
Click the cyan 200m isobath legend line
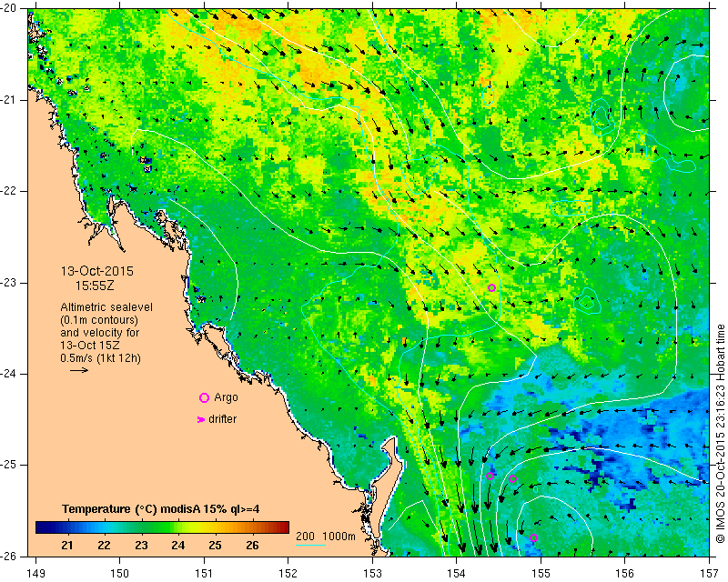pos(310,545)
